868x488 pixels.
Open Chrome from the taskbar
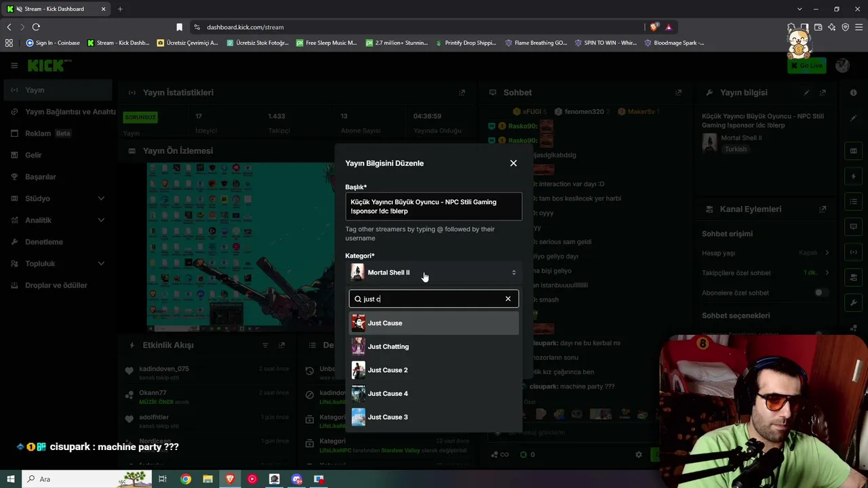click(x=186, y=479)
